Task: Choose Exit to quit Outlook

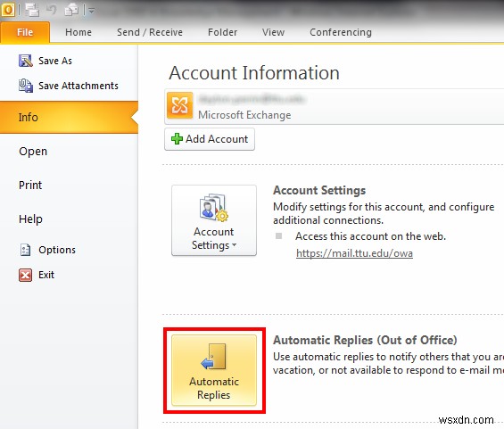Action: coord(46,275)
